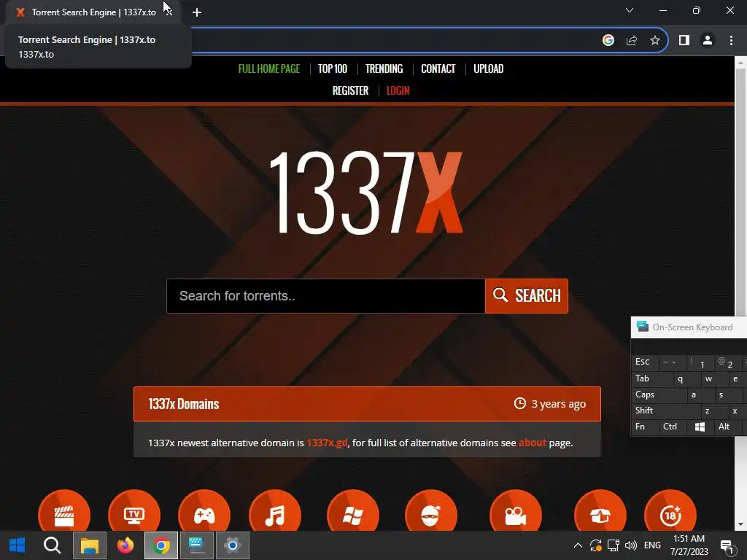Open the Windows Applications category icon
The image size is (747, 560).
coord(353,512)
